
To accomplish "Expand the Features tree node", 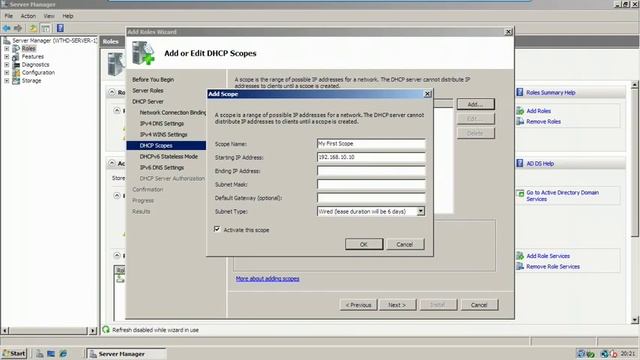I will pos(7,56).
